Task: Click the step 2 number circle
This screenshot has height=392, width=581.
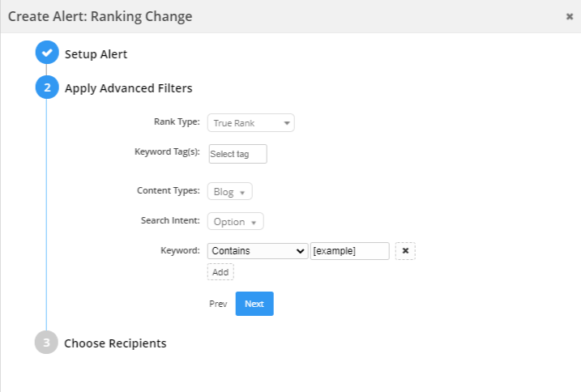Action: [x=47, y=87]
